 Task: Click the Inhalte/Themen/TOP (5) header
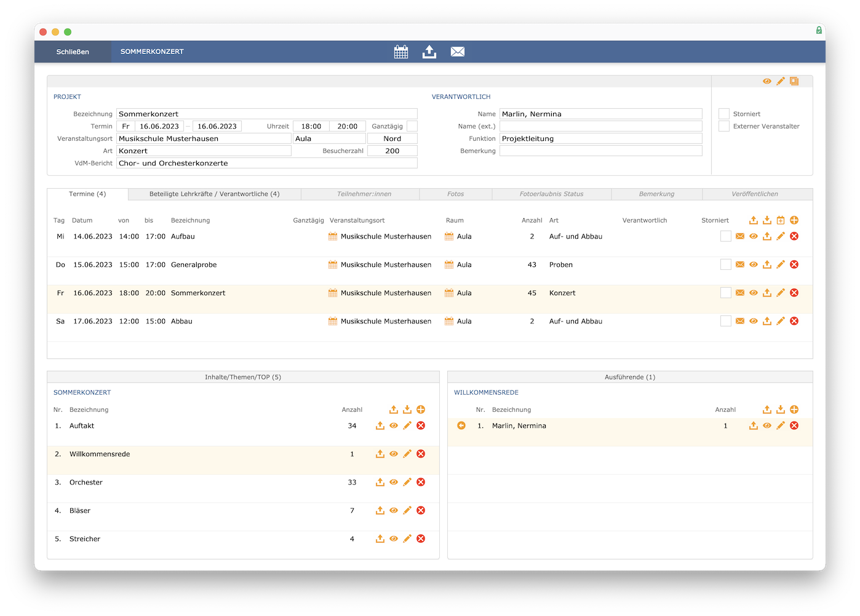point(243,377)
